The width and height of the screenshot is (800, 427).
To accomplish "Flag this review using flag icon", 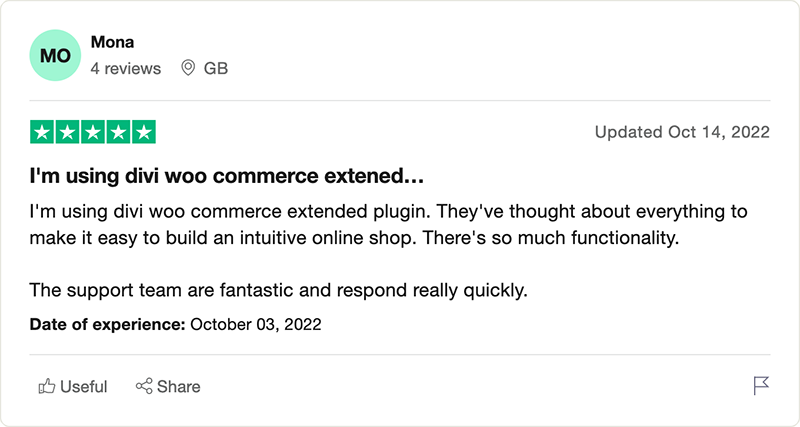I will click(x=761, y=386).
